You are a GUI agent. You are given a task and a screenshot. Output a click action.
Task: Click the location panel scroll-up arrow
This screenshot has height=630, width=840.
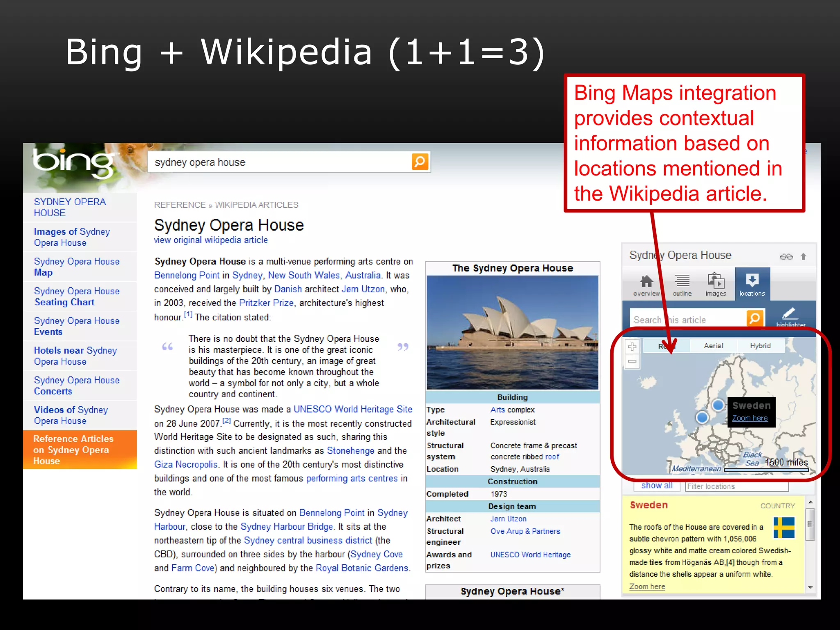pyautogui.click(x=810, y=502)
